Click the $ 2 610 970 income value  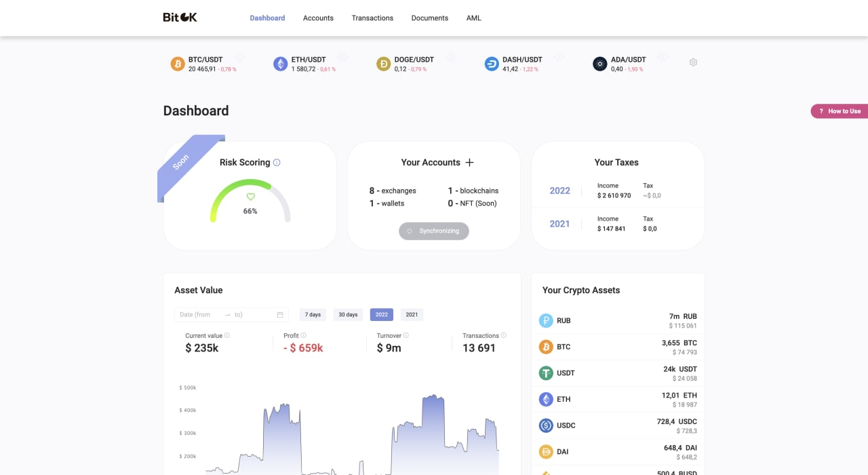(x=614, y=195)
